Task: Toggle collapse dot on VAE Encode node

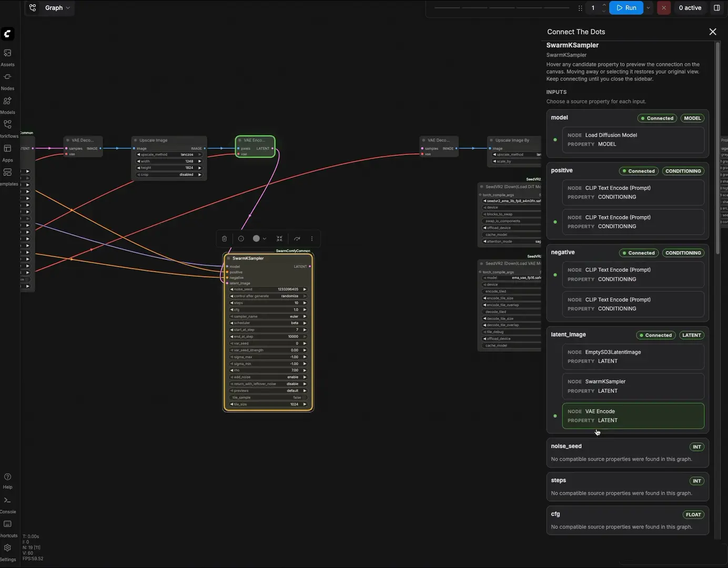Action: pos(240,140)
